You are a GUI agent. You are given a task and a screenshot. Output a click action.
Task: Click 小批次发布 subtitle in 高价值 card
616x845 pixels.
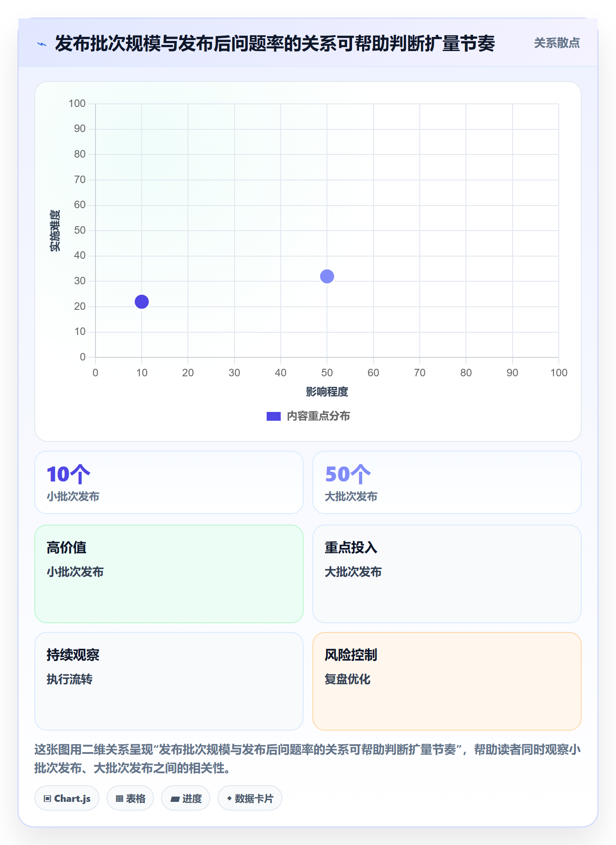pyautogui.click(x=75, y=572)
